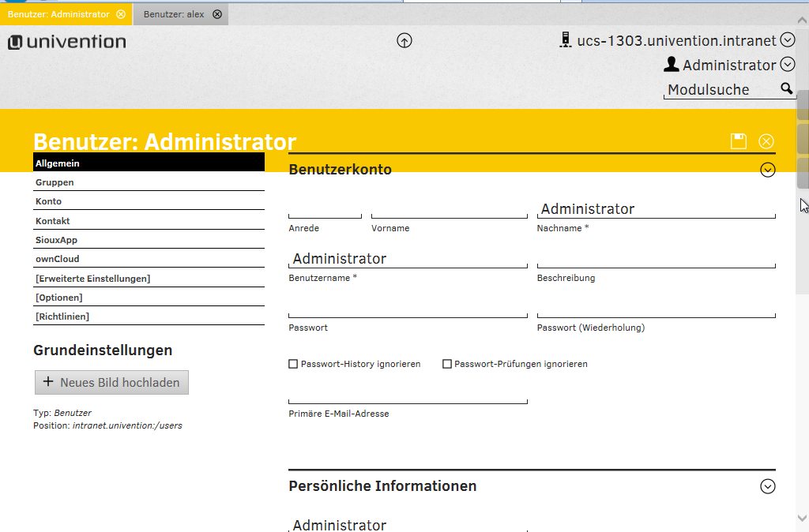Viewport: 809px width, 532px height.
Task: Click the Primäre E-Mail-Adresse input field
Action: click(408, 395)
